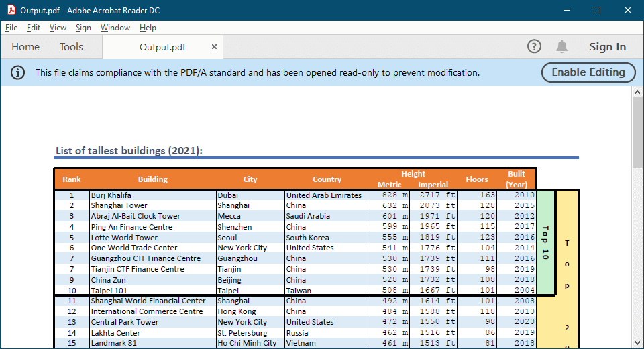The height and width of the screenshot is (349, 644).
Task: Select the Output.pdf document tab
Action: (x=162, y=47)
